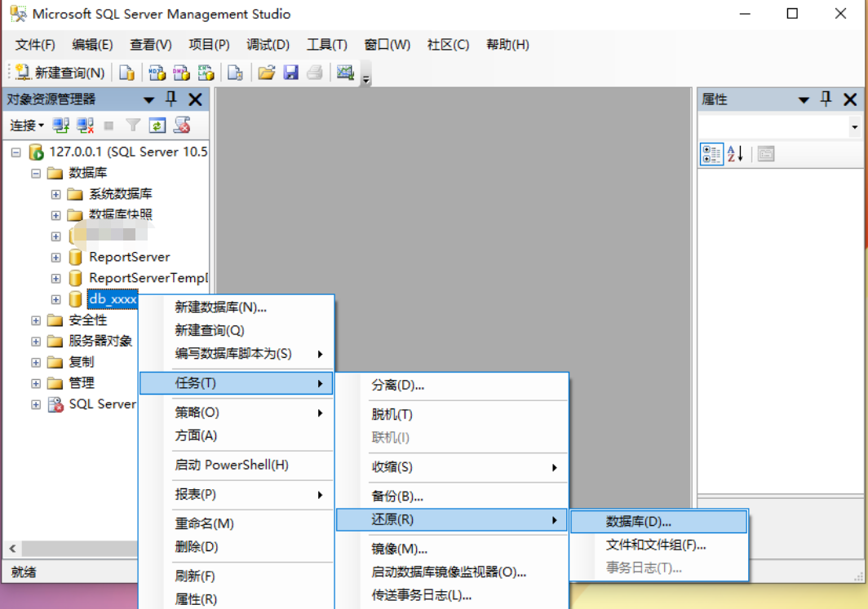The height and width of the screenshot is (609, 868).
Task: Open the 连接 dropdown in Object Explorer
Action: (x=27, y=126)
